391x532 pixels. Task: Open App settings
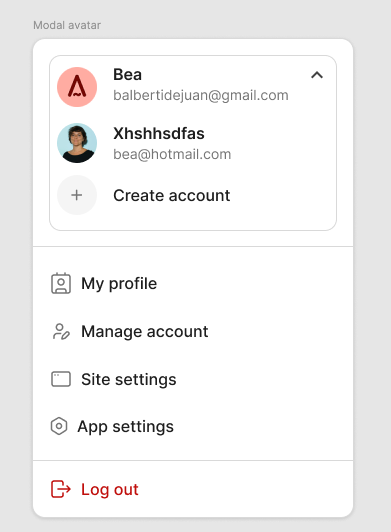click(126, 427)
